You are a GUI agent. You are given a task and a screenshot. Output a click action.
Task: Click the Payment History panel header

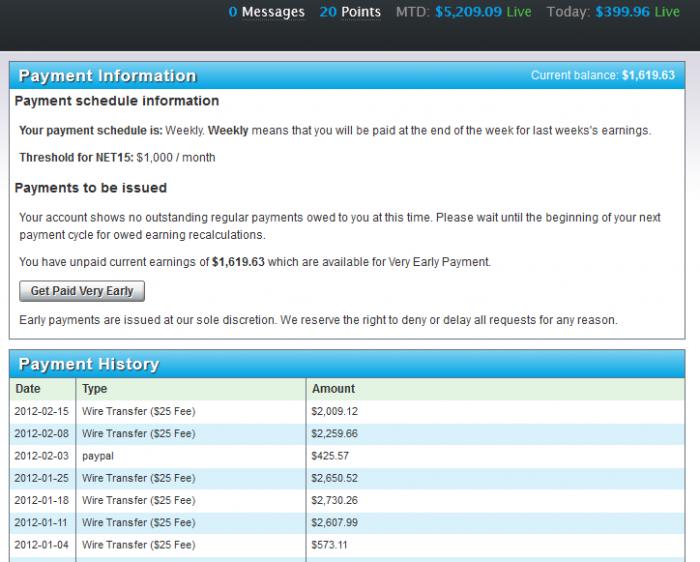click(347, 364)
